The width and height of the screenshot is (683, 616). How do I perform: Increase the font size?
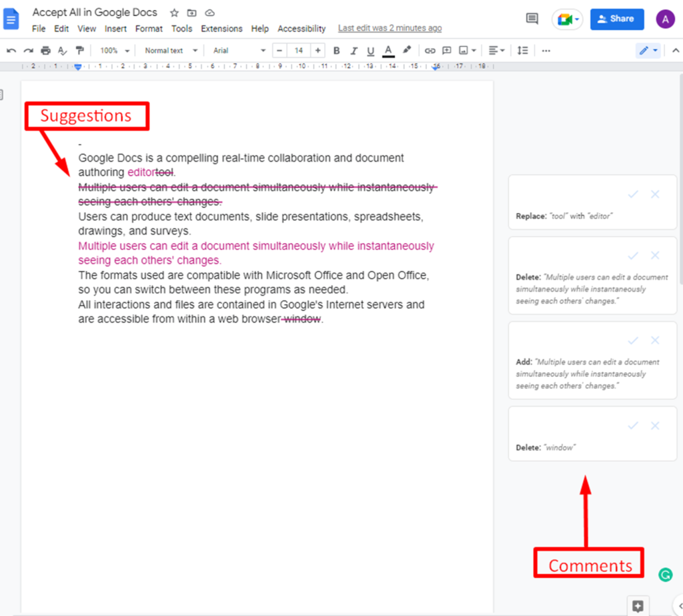pos(318,51)
